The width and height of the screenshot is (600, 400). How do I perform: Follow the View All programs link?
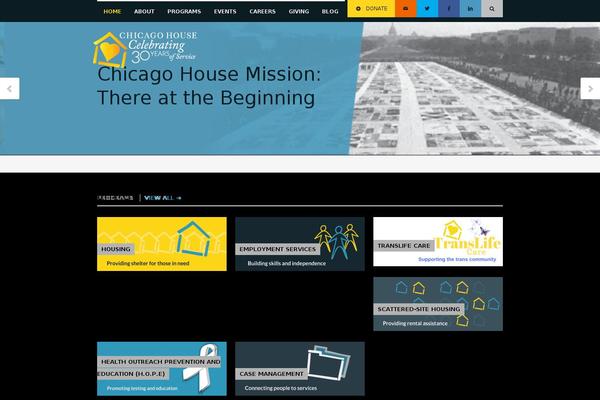[163, 198]
